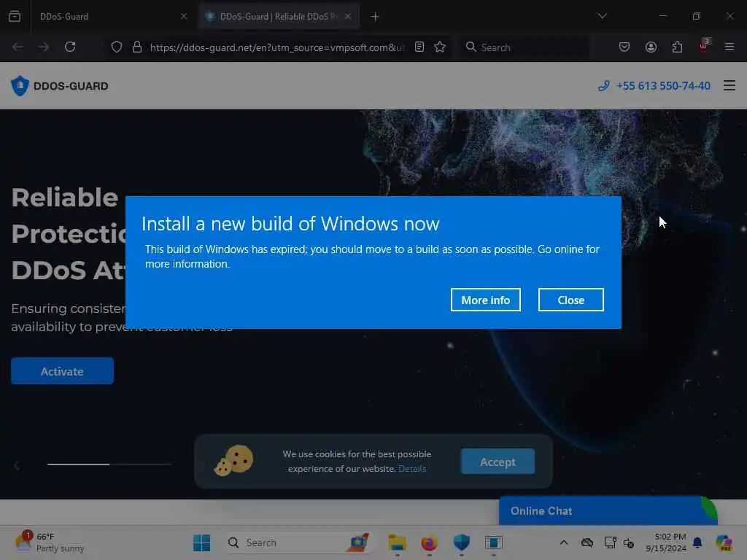Click the cookie image icon
Screen dimensions: 747x560
(234, 461)
